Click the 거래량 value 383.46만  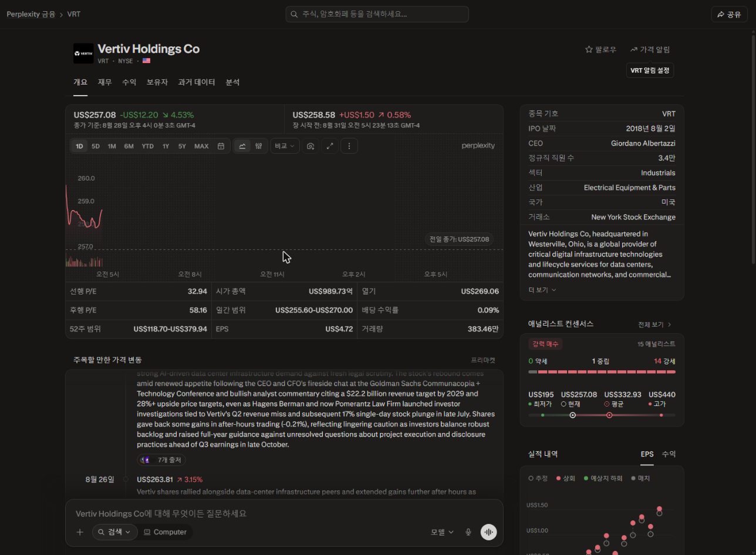(x=483, y=329)
